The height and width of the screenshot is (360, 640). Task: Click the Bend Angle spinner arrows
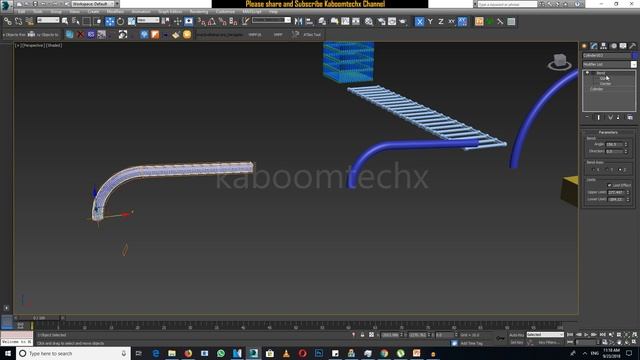tap(626, 144)
